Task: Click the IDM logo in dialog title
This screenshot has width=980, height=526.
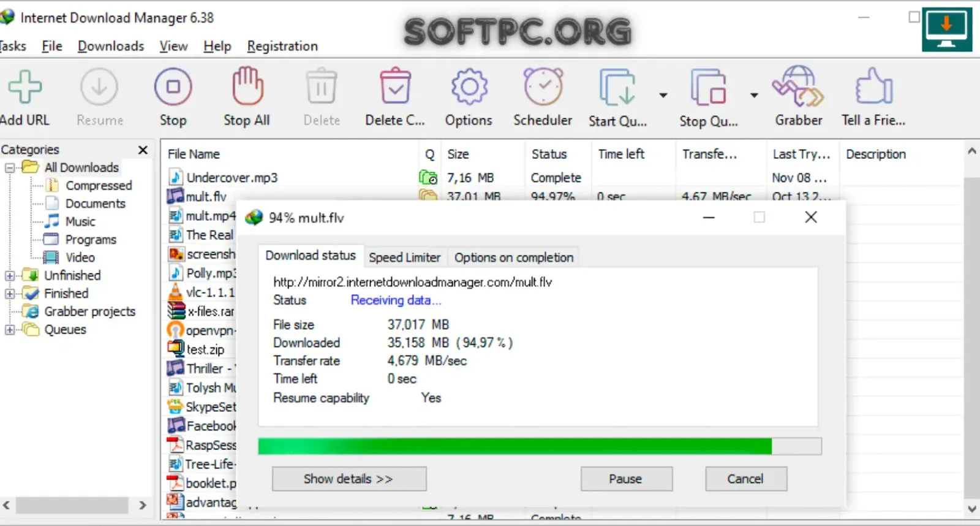Action: coord(254,218)
